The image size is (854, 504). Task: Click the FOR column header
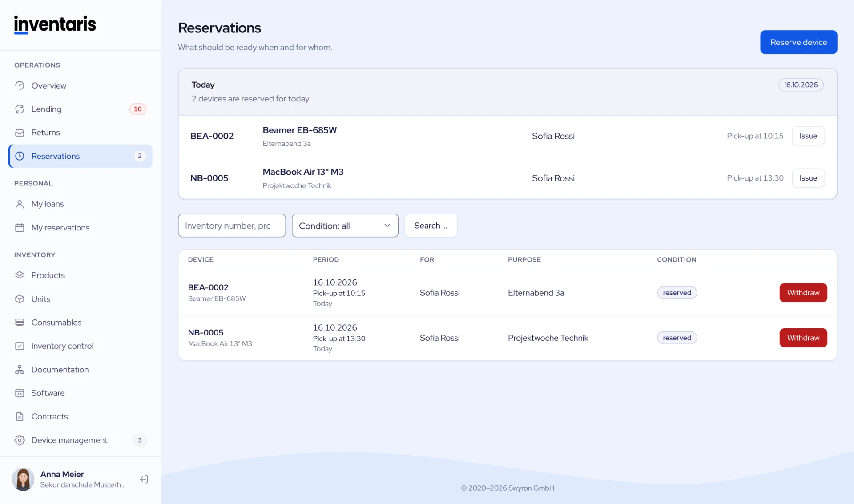pos(427,259)
